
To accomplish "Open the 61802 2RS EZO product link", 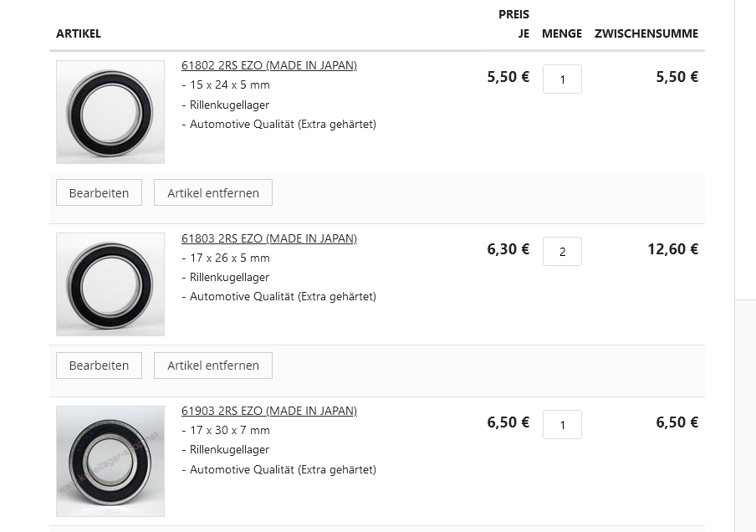I will click(268, 65).
